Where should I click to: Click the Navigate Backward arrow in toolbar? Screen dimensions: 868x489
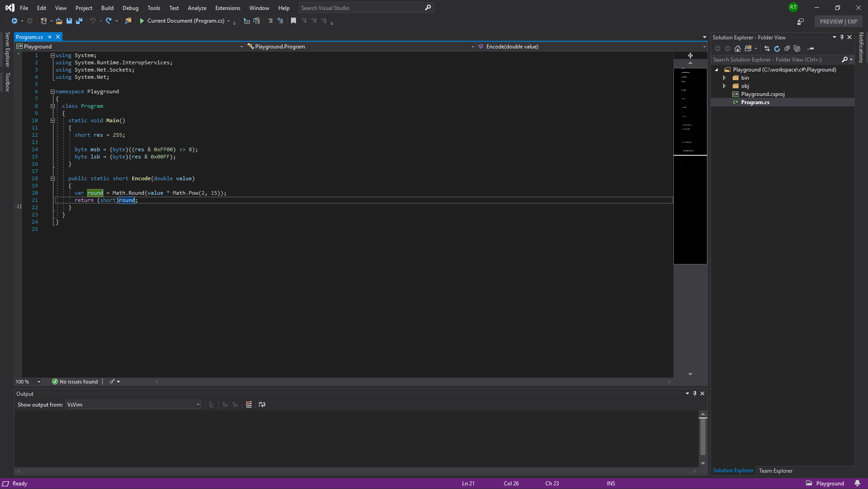(x=14, y=21)
